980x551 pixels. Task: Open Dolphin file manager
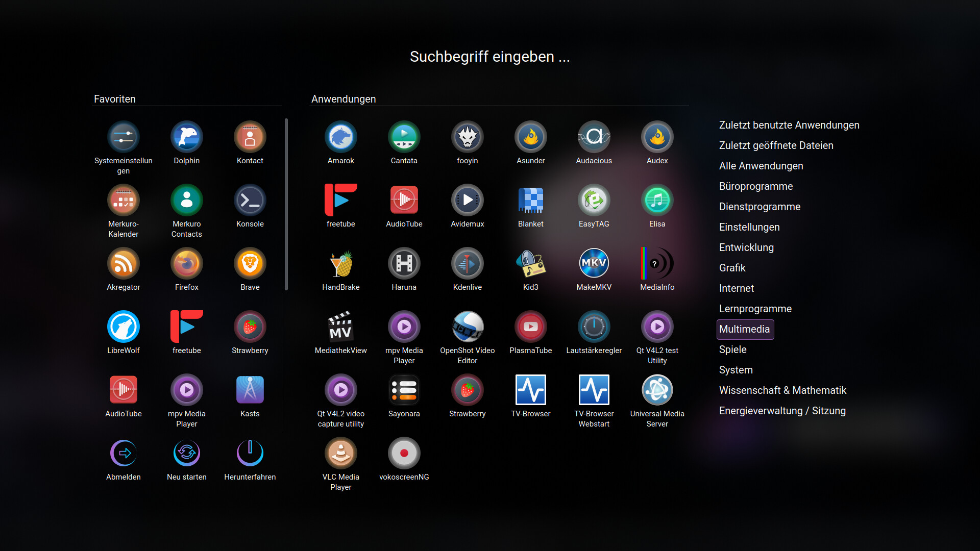187,143
